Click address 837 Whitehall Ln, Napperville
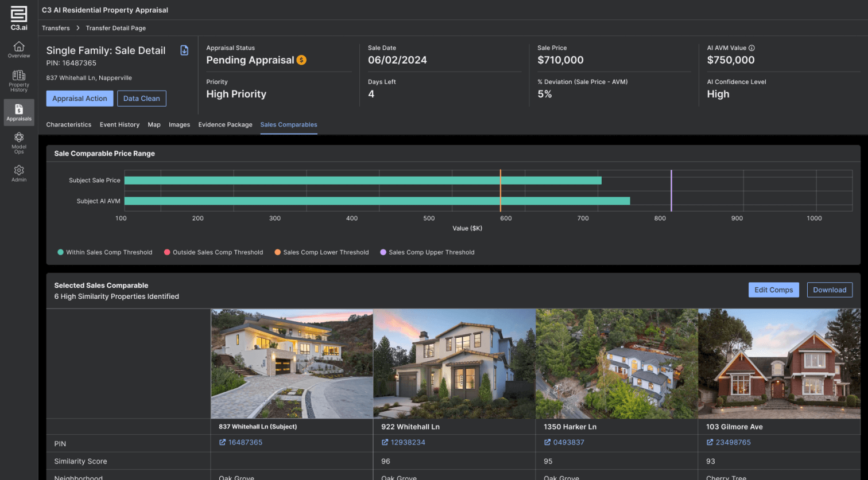 pos(89,78)
